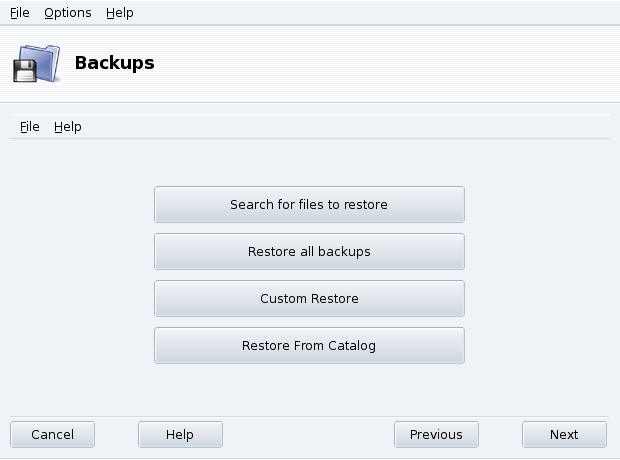Screen dimensions: 620x460
Task: Click the Backups floppy disk icon
Action: point(26,71)
